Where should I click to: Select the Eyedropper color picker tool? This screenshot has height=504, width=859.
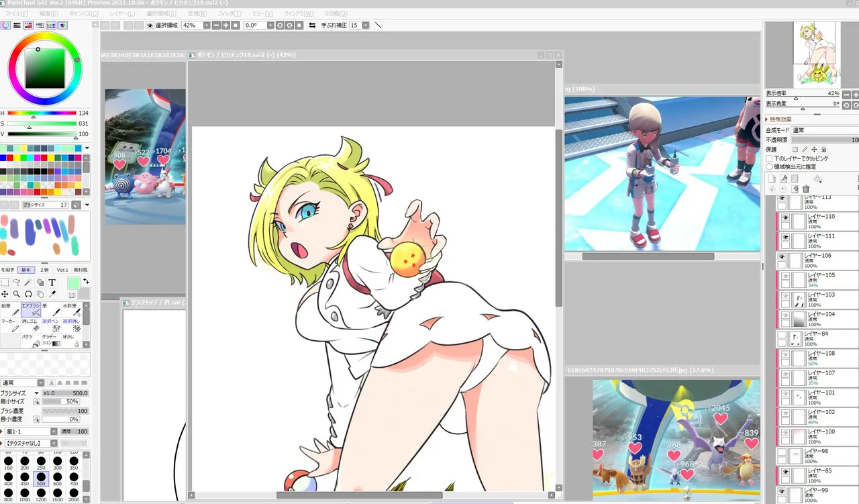(x=52, y=294)
